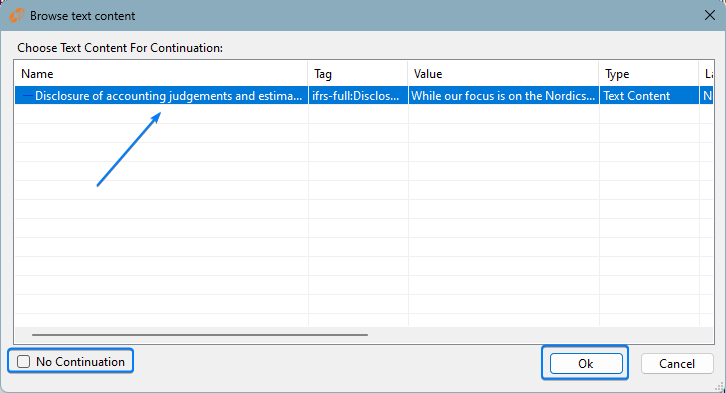Click the 'Choose Text Content For Continuation' label
This screenshot has width=726, height=393.
coord(120,48)
